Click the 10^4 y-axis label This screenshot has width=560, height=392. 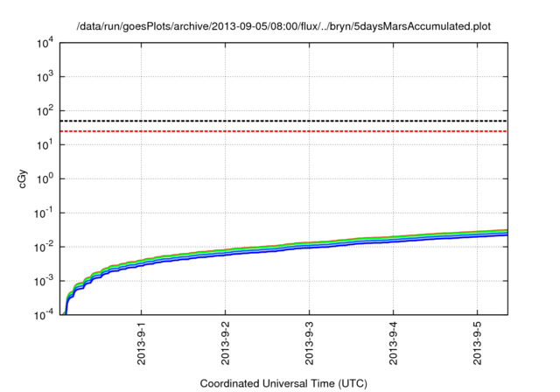pyautogui.click(x=45, y=44)
